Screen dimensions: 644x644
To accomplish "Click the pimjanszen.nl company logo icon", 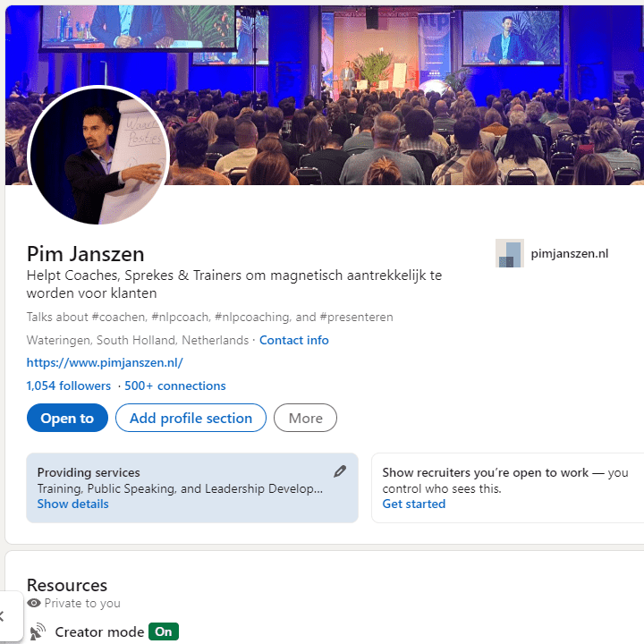I will coord(509,253).
